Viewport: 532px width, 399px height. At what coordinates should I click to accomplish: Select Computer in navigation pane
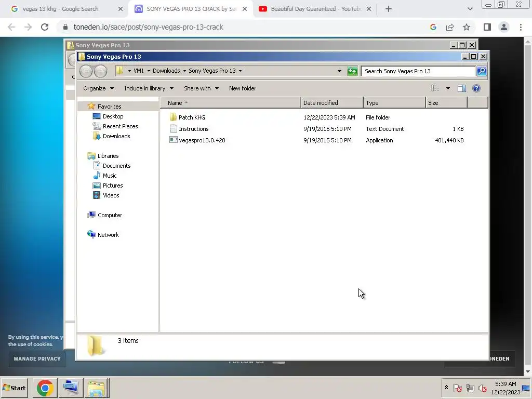tap(109, 215)
